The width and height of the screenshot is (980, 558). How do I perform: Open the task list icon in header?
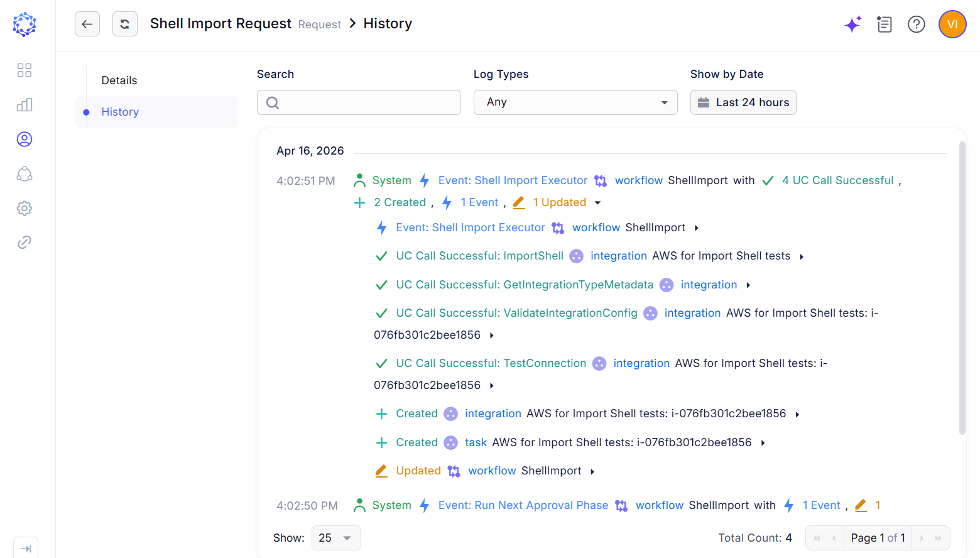885,25
